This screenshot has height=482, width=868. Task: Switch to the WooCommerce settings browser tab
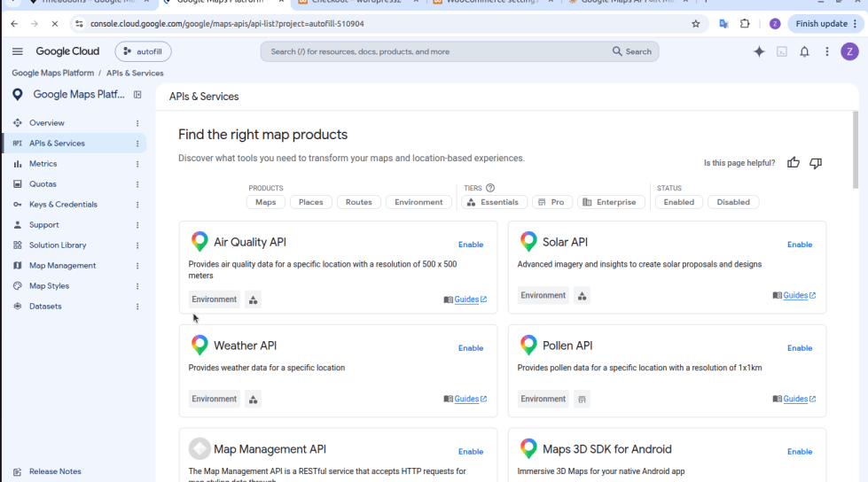click(x=491, y=2)
